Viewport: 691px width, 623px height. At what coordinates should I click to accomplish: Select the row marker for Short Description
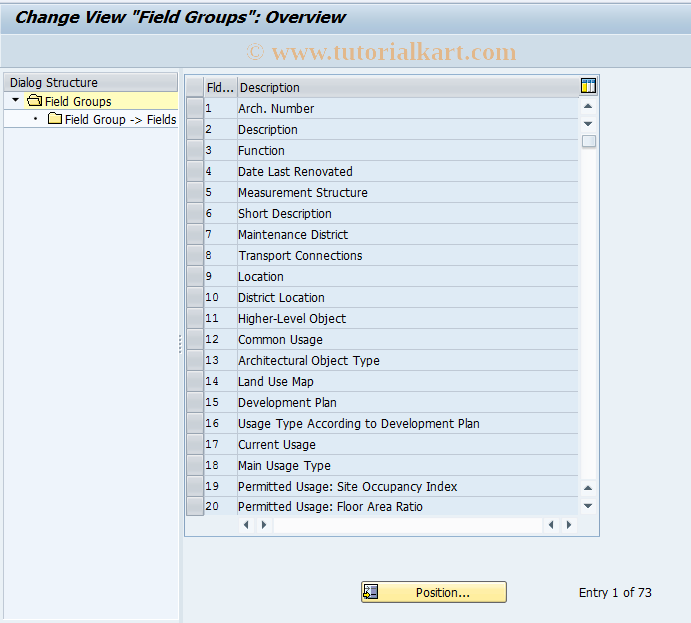[x=195, y=213]
